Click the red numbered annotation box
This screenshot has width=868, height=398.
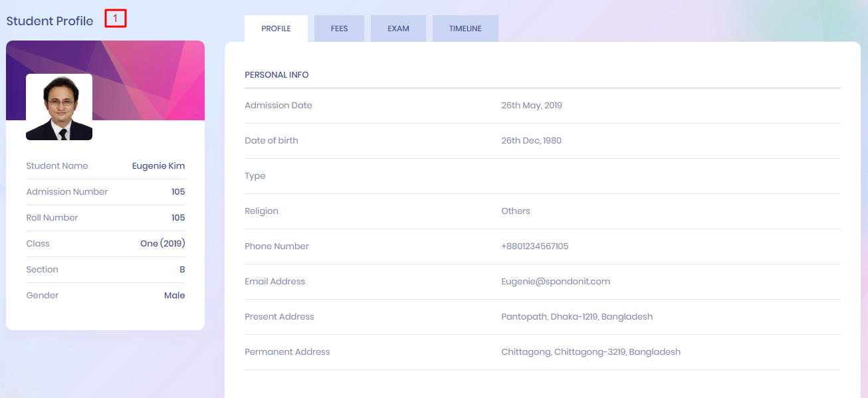[115, 19]
